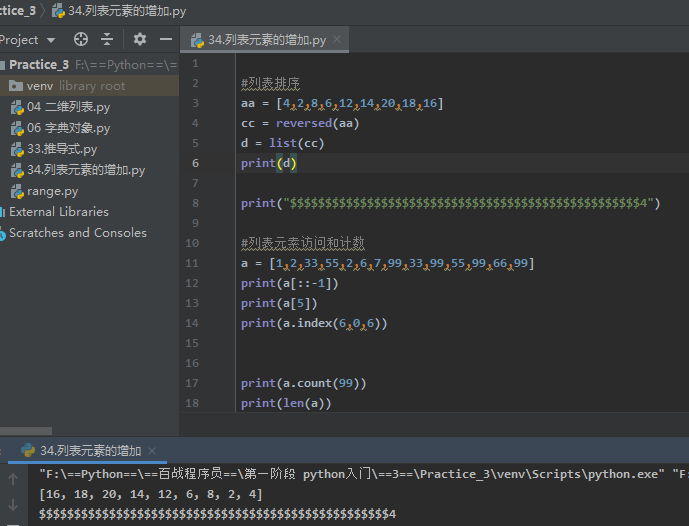Hide the Project panel with minus icon
The image size is (689, 526).
[166, 39]
